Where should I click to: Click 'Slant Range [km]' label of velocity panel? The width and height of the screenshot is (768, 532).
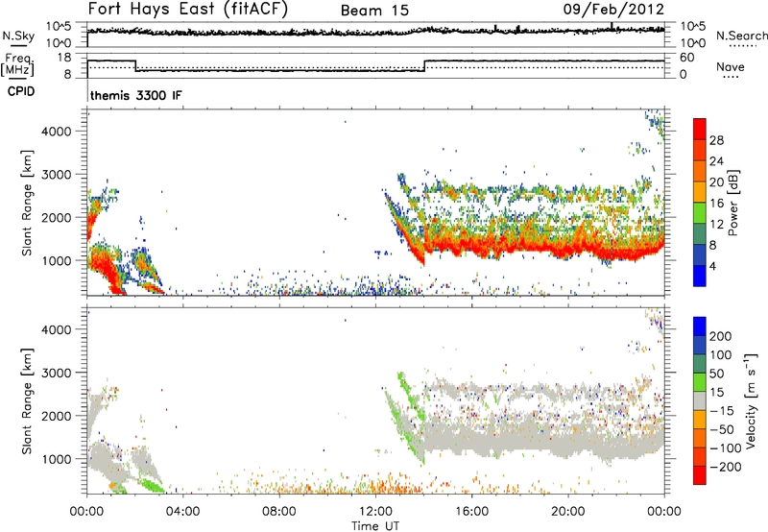coord(27,401)
